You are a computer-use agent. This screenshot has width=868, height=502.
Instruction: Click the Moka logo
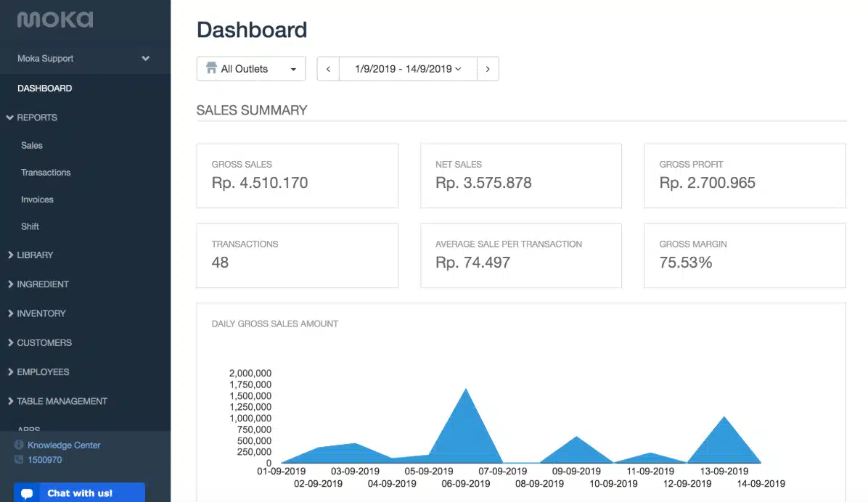[55, 20]
